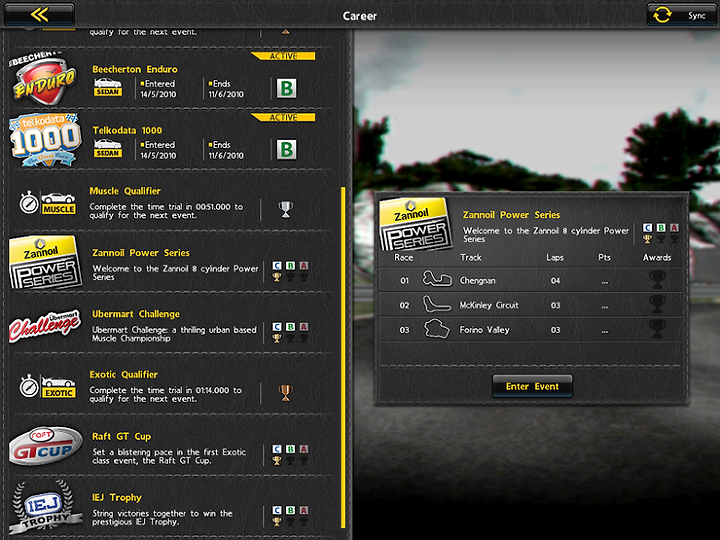Click the Muscle Qualifier silver trophy icon
This screenshot has width=720, height=540.
tap(286, 209)
